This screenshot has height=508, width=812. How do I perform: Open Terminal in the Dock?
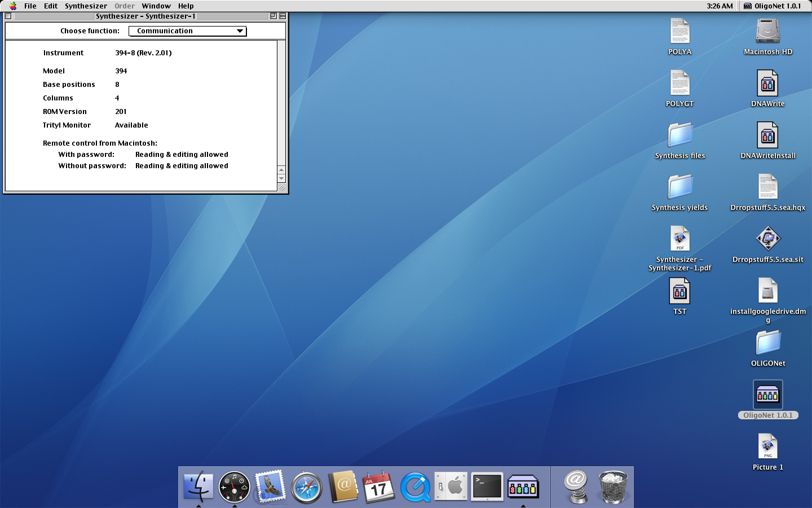[x=487, y=487]
